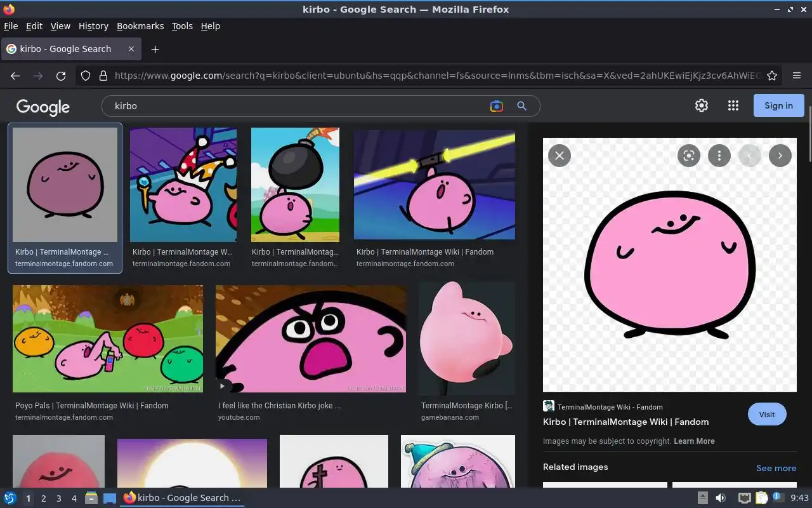Click the Forward navigation arrow
This screenshot has height=508, width=812.
[x=38, y=76]
